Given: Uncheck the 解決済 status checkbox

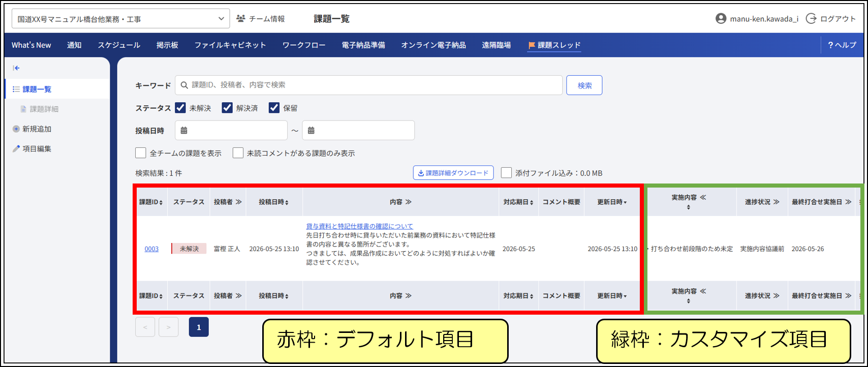Looking at the screenshot, I should tap(227, 108).
